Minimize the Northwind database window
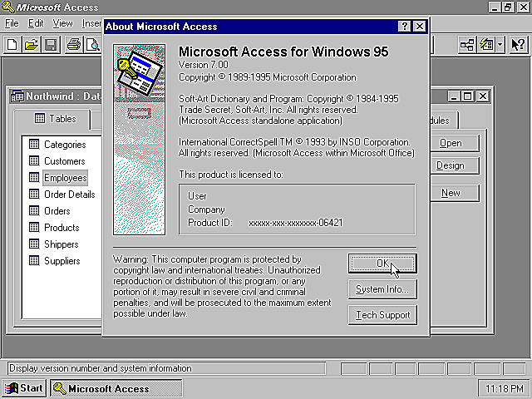Viewport: 532px width, 399px height. (453, 96)
